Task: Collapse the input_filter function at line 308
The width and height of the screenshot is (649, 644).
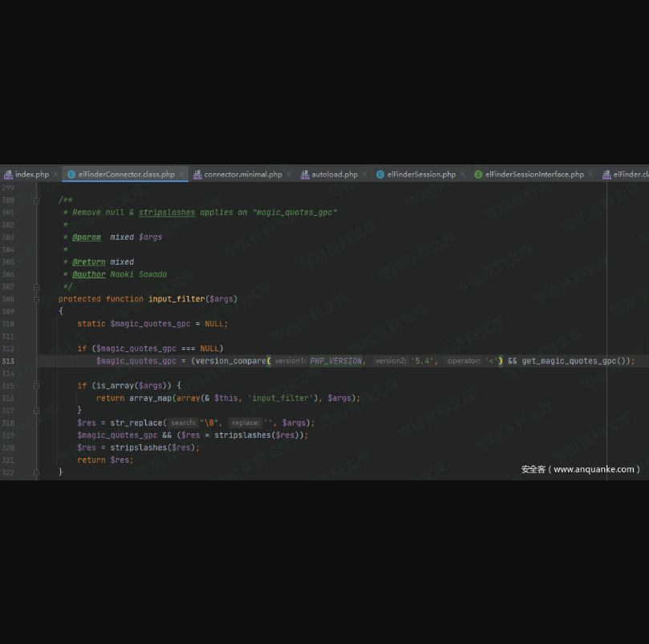Action: coord(37,299)
